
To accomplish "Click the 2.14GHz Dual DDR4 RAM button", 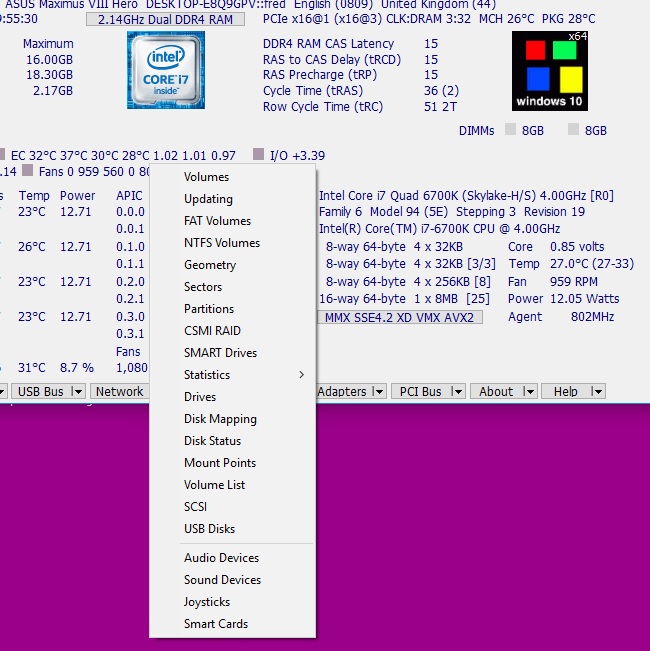I will click(x=165, y=20).
